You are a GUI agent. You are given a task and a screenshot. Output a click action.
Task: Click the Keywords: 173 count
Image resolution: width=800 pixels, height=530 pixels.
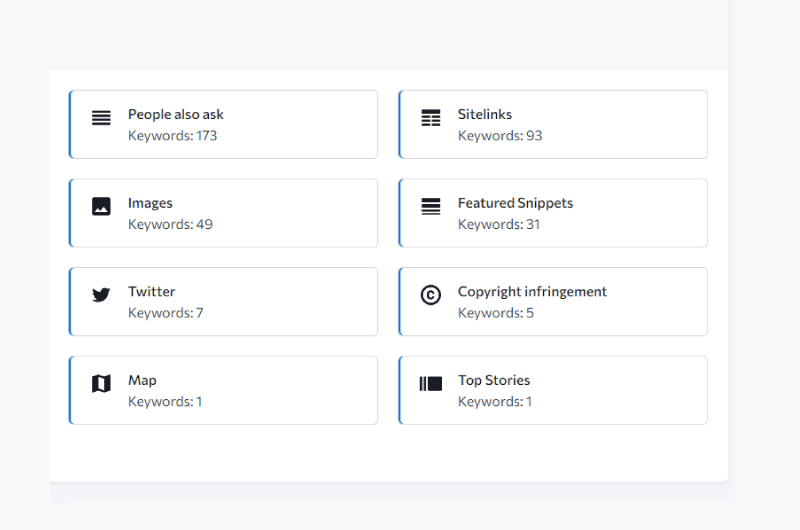point(172,136)
